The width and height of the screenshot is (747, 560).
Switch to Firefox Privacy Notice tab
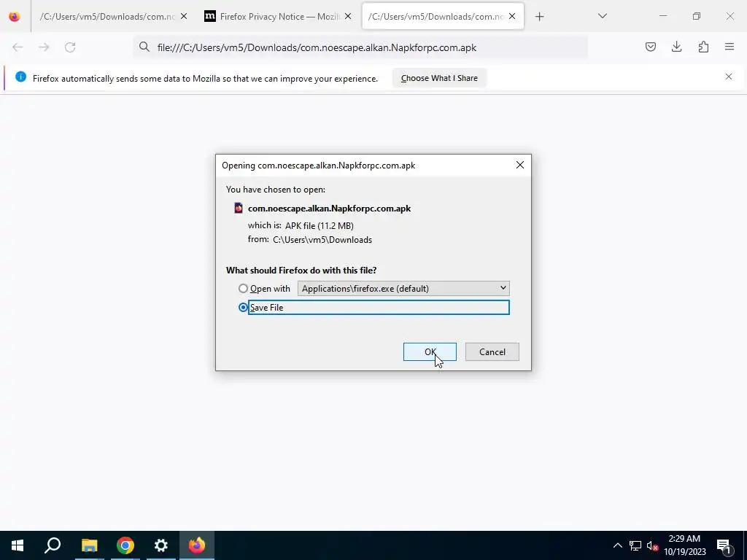(278, 17)
